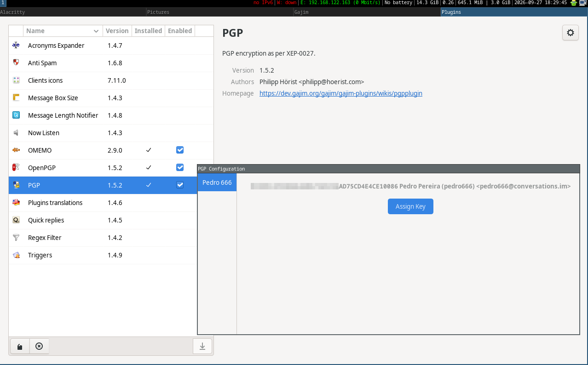Click the Assign Key button
This screenshot has height=365, width=588.
410,206
